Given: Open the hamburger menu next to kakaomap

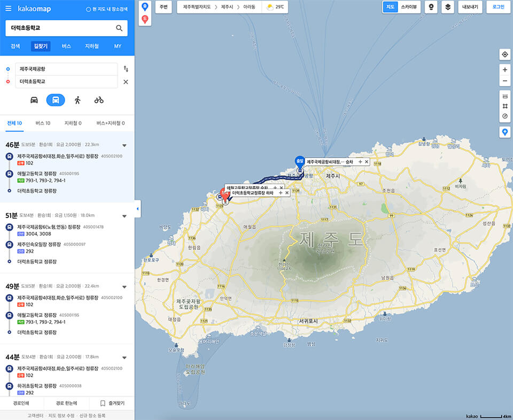Looking at the screenshot, I should (x=8, y=9).
